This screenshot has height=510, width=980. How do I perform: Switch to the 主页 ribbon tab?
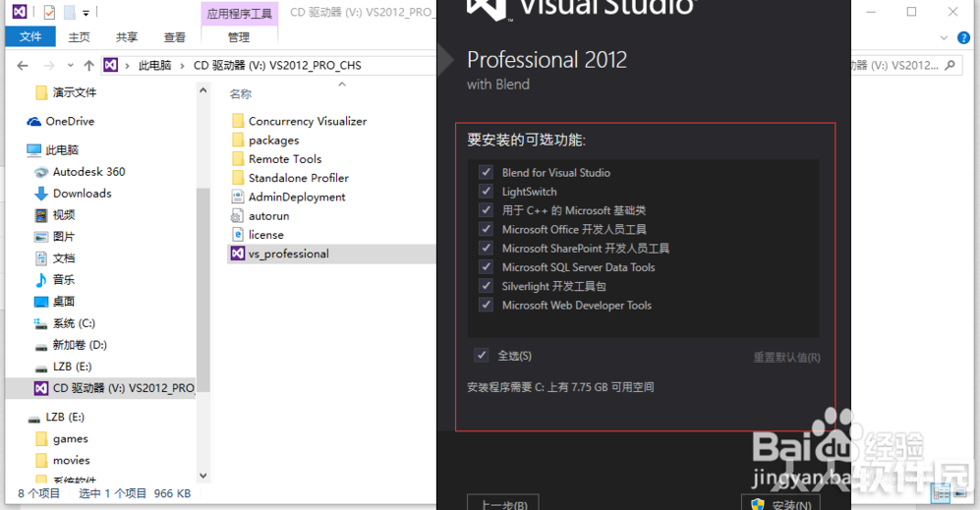pyautogui.click(x=79, y=37)
